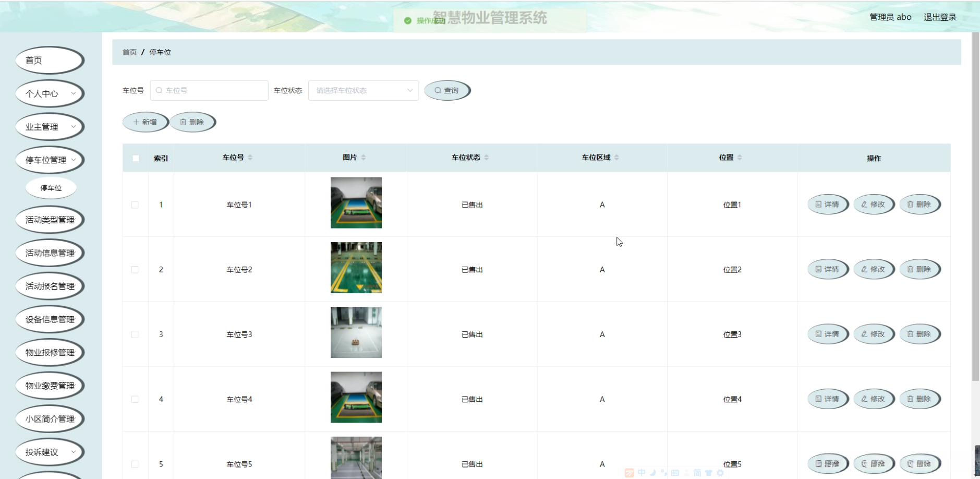Navigate to 活动报名管理
980x479 pixels.
(x=50, y=286)
